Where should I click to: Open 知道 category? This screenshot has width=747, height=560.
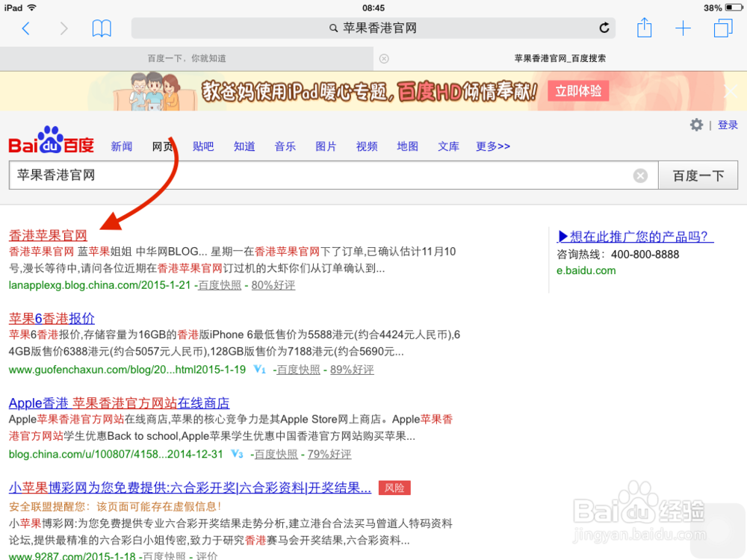click(x=244, y=146)
